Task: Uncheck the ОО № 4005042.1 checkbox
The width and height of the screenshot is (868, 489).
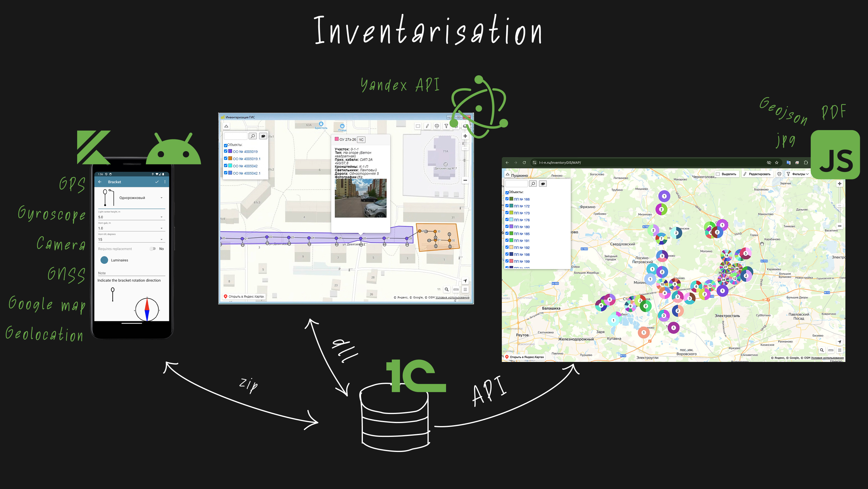Action: pyautogui.click(x=226, y=173)
